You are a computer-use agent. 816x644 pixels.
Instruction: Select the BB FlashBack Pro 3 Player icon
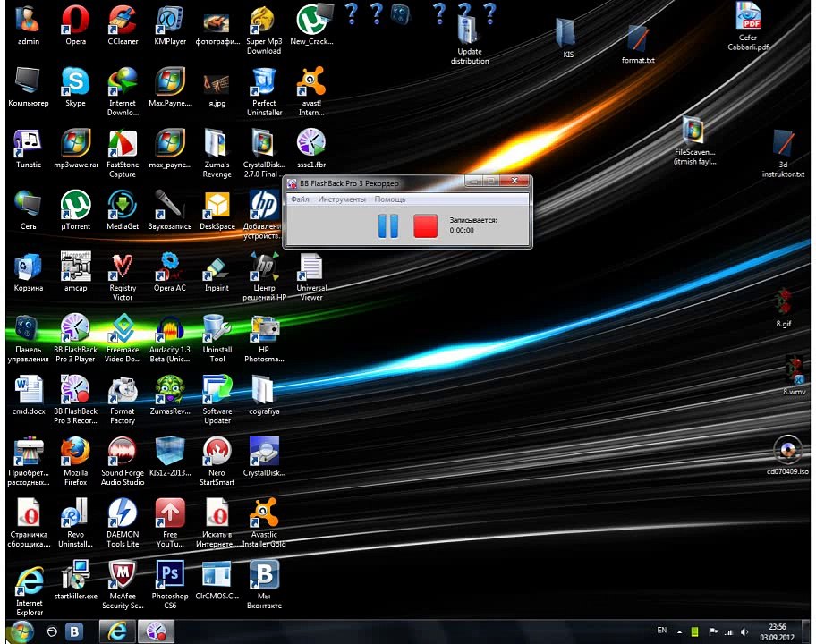(x=75, y=339)
